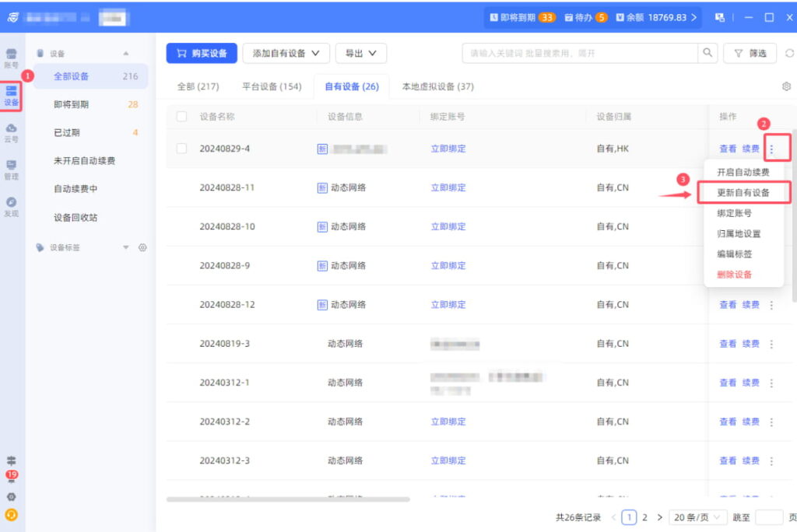Switch to the 自有设备 (26) tab
Image resolution: width=797 pixels, height=532 pixels.
click(x=352, y=86)
